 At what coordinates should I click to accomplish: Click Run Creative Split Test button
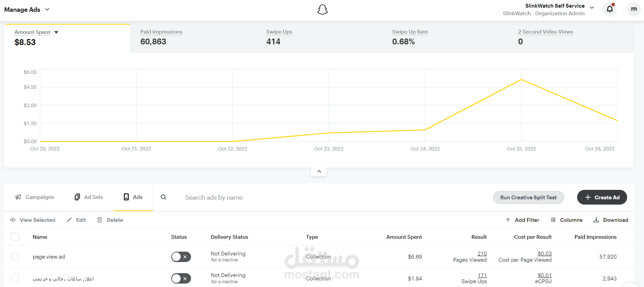point(528,197)
